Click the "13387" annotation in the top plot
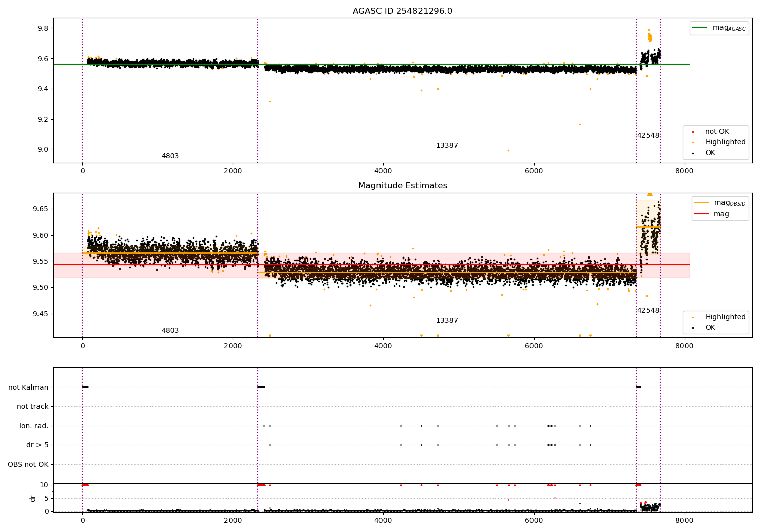Viewport: 760px width, 532px height. click(x=447, y=146)
